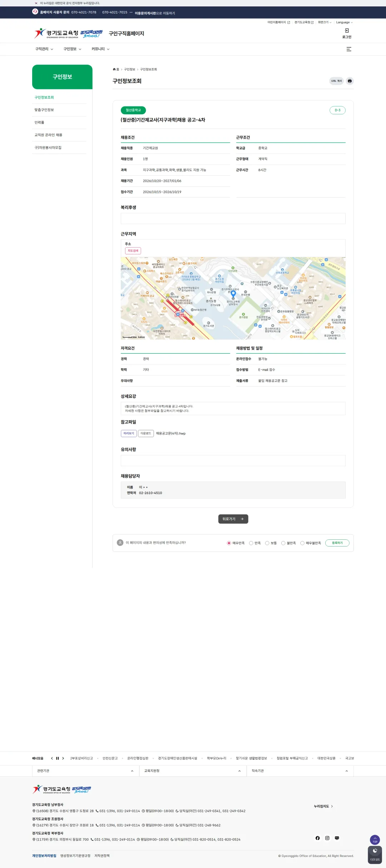Select the 불만족 radio button

pyautogui.click(x=283, y=543)
